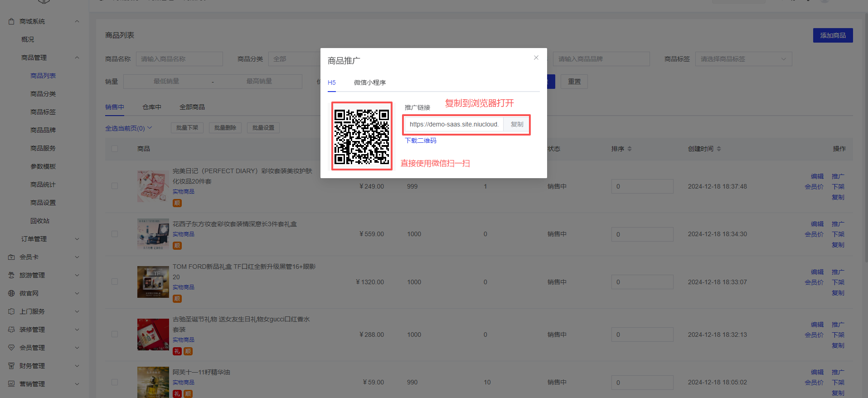
Task: Switch to the 微信小程序 tab
Action: (x=369, y=83)
